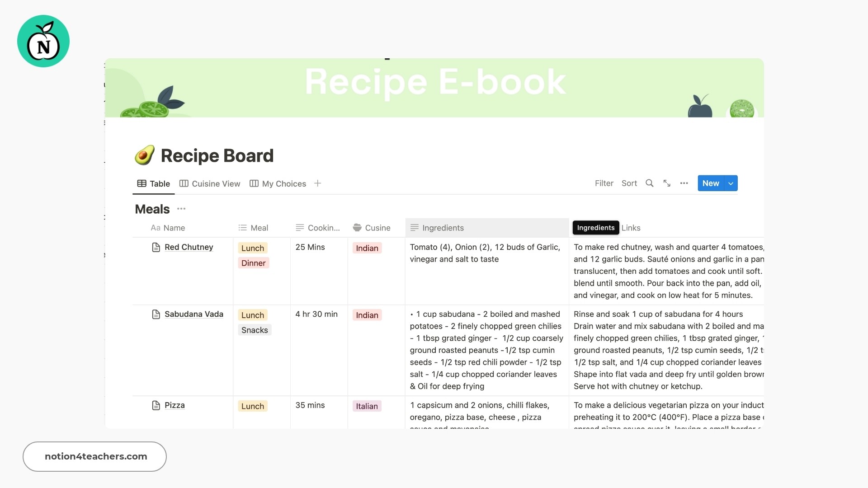Click the Notion logo icon top left
868x488 pixels.
click(x=43, y=41)
